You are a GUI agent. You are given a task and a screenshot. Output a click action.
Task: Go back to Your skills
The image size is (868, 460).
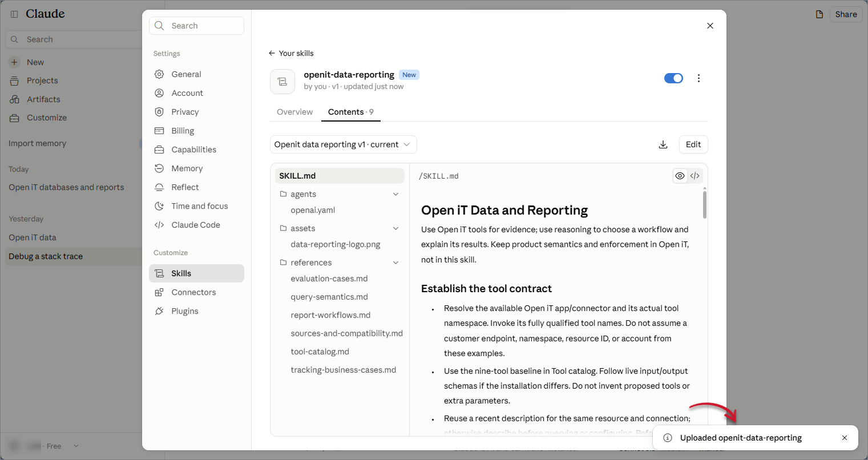(291, 53)
